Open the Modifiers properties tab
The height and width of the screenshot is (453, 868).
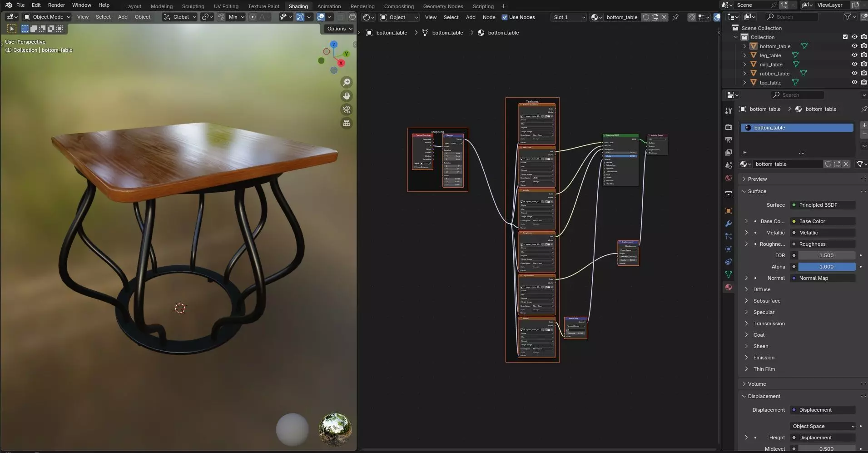coord(729,224)
